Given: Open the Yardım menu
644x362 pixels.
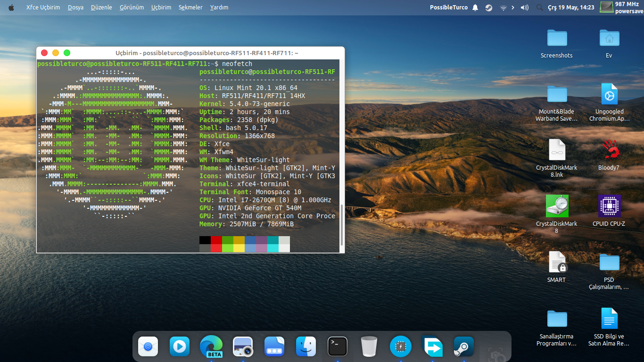Looking at the screenshot, I should click(x=219, y=8).
